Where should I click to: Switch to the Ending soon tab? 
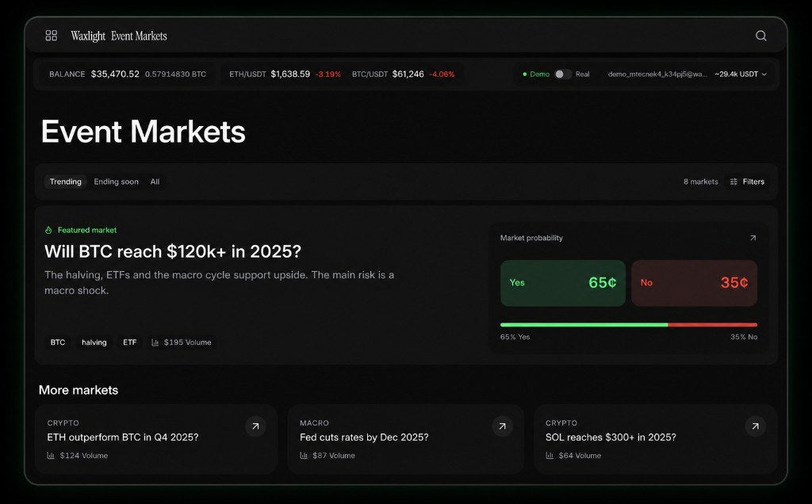pyautogui.click(x=116, y=181)
